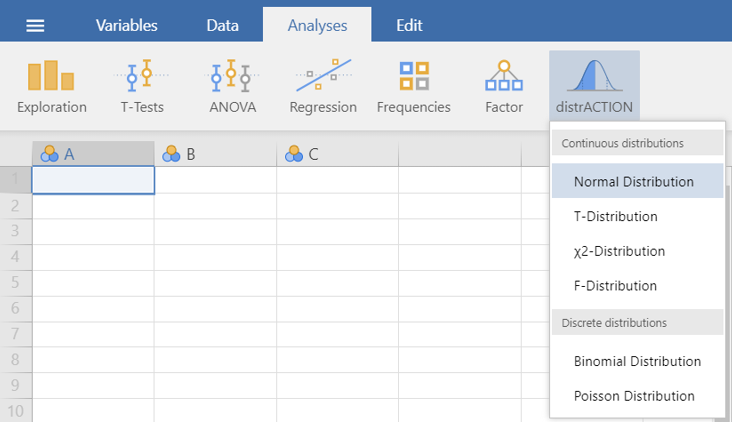The height and width of the screenshot is (422, 732).
Task: Open the ANOVA analysis menu
Action: (x=232, y=87)
